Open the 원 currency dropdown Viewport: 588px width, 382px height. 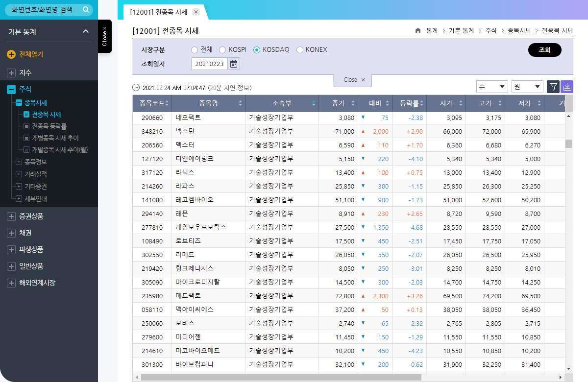click(x=527, y=87)
